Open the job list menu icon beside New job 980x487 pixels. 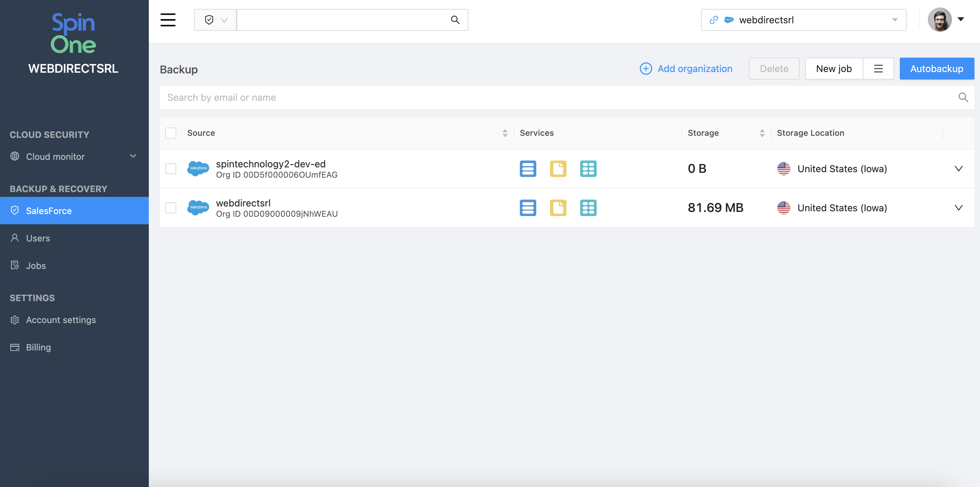tap(878, 69)
